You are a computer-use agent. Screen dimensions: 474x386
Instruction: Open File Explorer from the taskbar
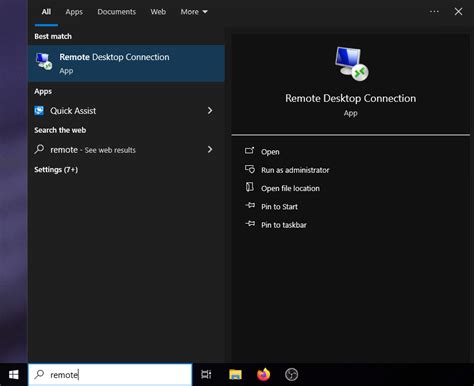235,375
